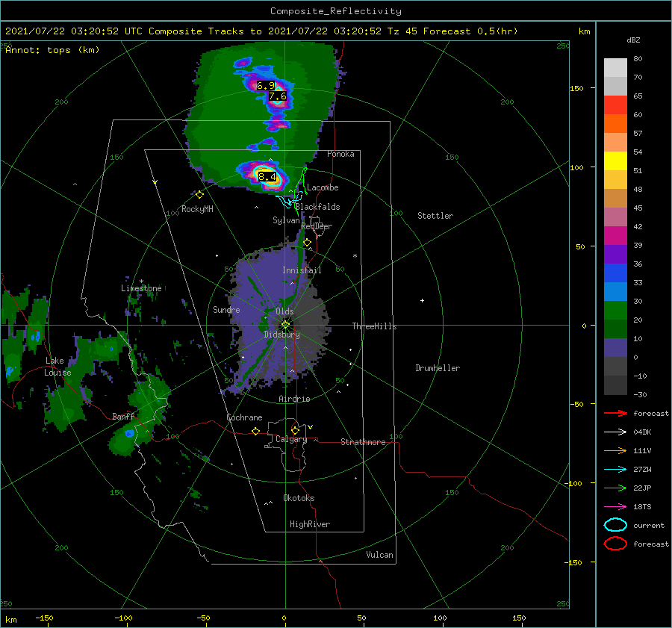Click the Composite_Reflectivity title
Image resolution: width=672 pixels, height=628 pixels.
(336, 11)
